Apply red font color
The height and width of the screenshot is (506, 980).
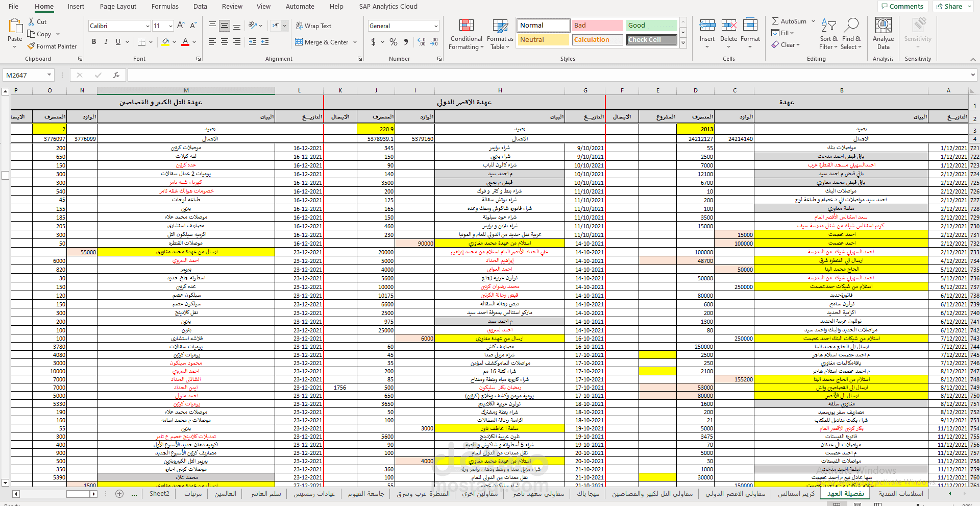point(185,42)
